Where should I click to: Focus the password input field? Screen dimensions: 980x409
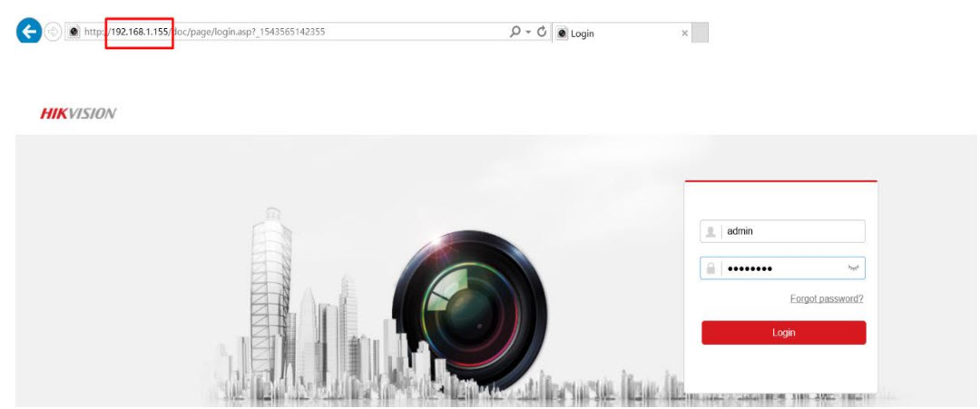(x=780, y=268)
